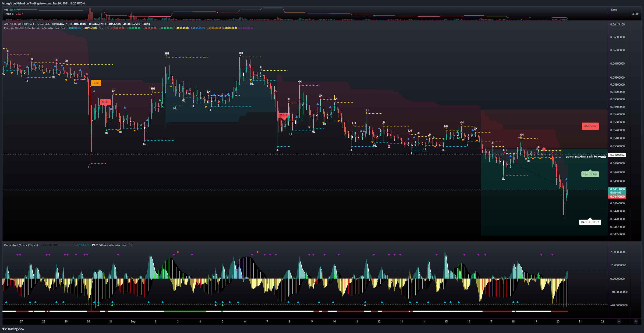Select the BEAR label near Sep 8
This screenshot has width=644, height=333.
[283, 116]
